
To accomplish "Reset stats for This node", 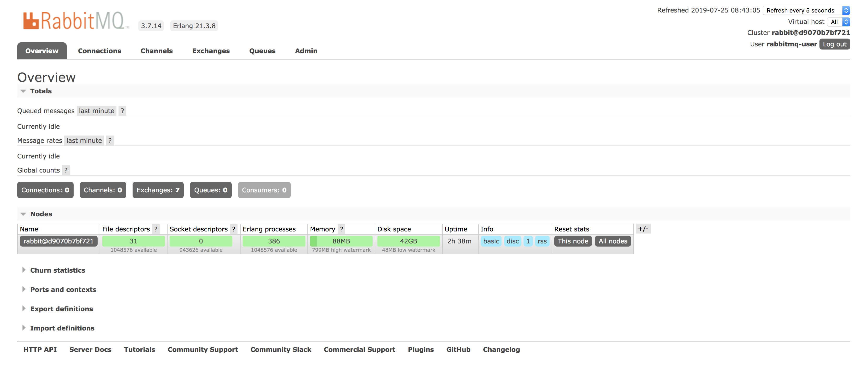I will 573,241.
